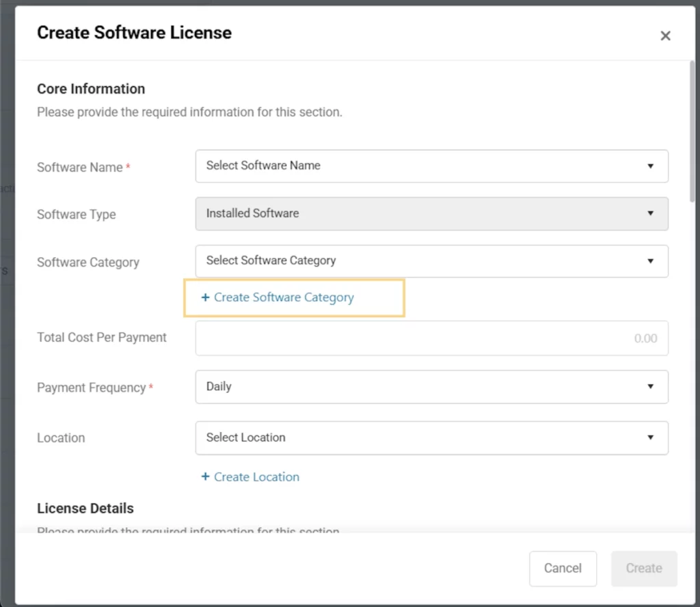This screenshot has width=700, height=607.
Task: Focus the Total Cost Per Payment input
Action: (x=431, y=338)
